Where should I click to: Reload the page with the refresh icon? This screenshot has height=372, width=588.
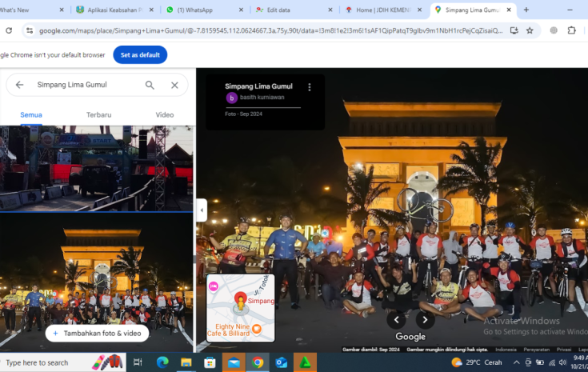pos(9,30)
